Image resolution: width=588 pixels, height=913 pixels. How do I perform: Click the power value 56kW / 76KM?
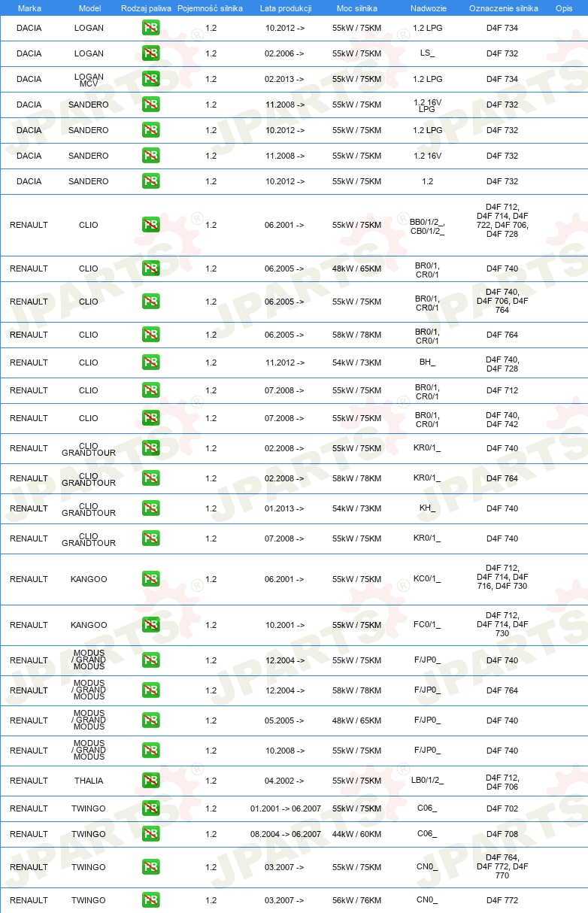tap(356, 900)
